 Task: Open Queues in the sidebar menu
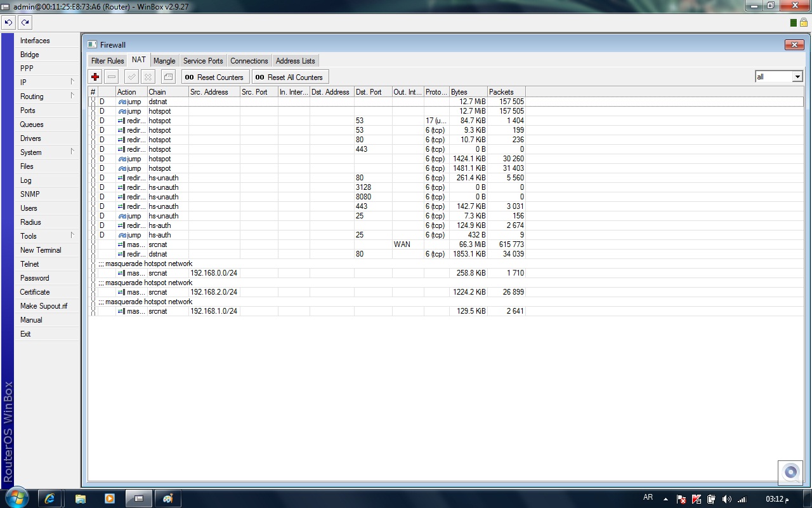click(x=48, y=124)
